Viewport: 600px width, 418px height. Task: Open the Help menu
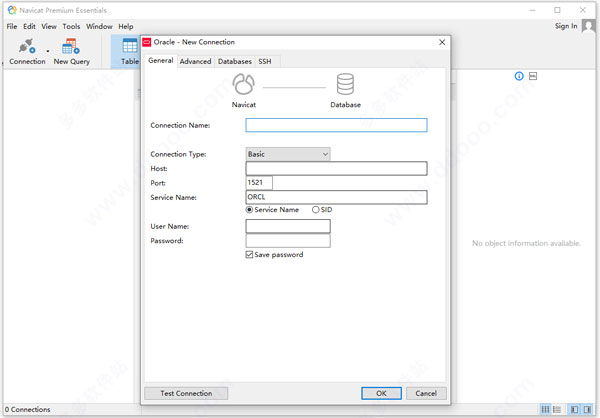coord(126,26)
